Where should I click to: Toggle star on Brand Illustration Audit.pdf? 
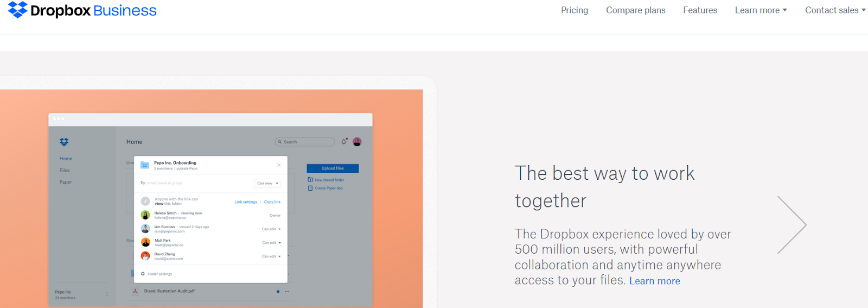[278, 291]
